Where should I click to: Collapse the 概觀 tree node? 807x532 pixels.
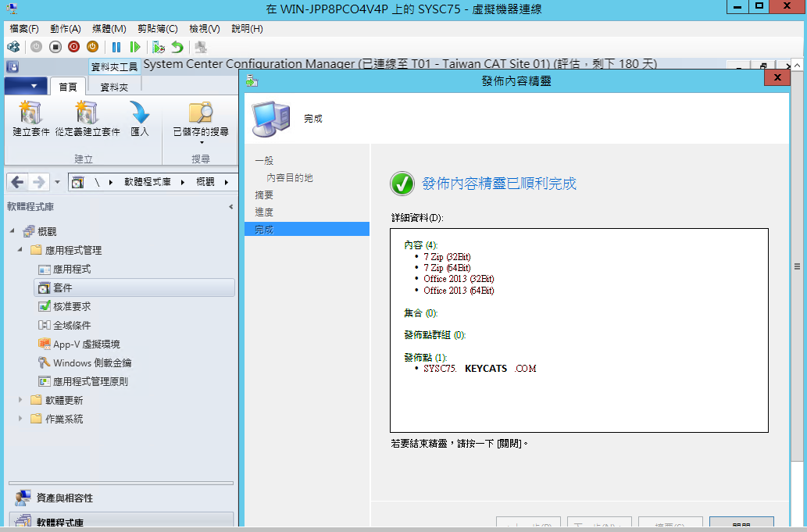click(12, 231)
